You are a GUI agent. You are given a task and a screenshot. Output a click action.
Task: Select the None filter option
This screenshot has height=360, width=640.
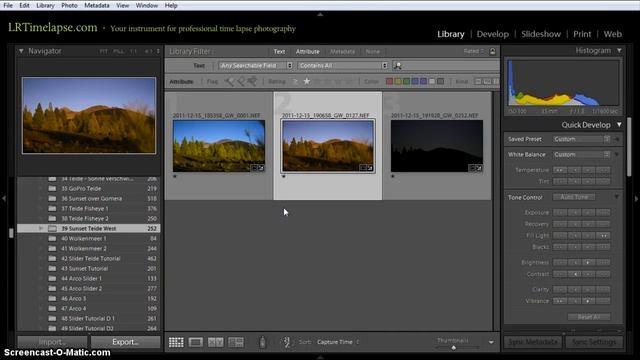coord(372,51)
